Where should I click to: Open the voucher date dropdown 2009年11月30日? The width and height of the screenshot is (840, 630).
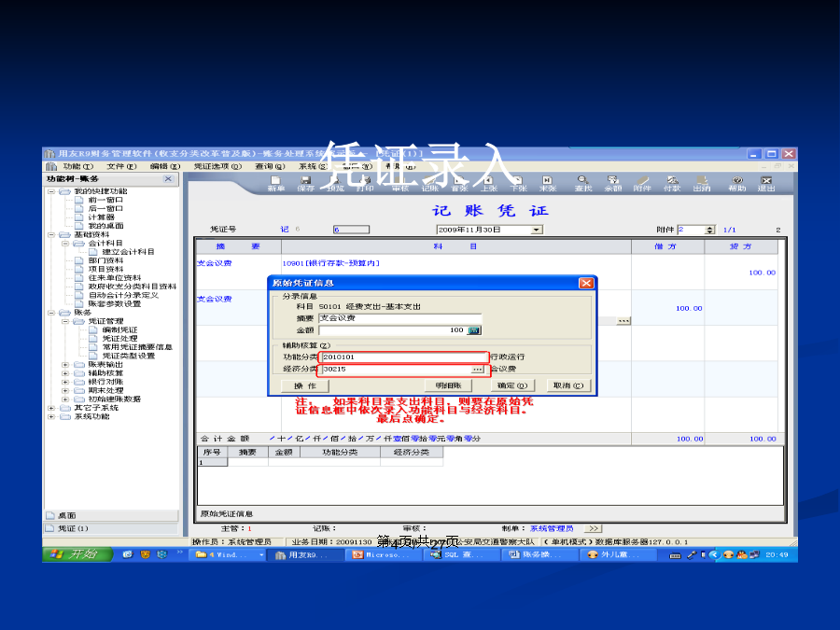pos(537,230)
